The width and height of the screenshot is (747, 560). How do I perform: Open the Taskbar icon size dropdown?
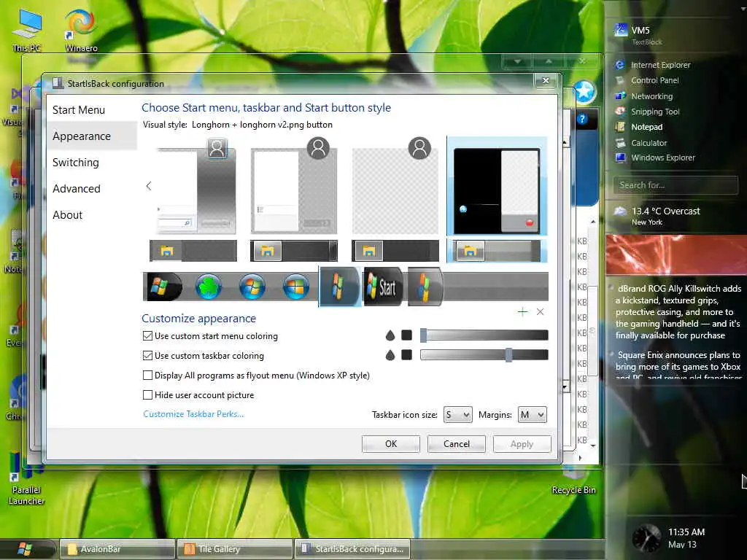(458, 415)
